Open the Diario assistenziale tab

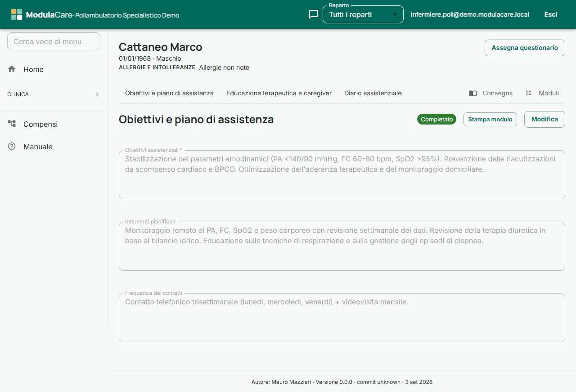(x=373, y=93)
